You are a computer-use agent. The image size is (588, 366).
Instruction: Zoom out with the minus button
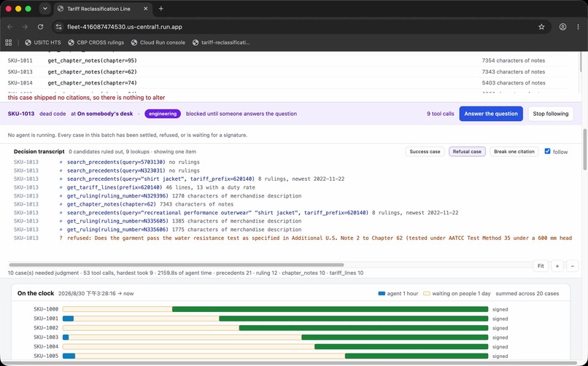click(572, 266)
